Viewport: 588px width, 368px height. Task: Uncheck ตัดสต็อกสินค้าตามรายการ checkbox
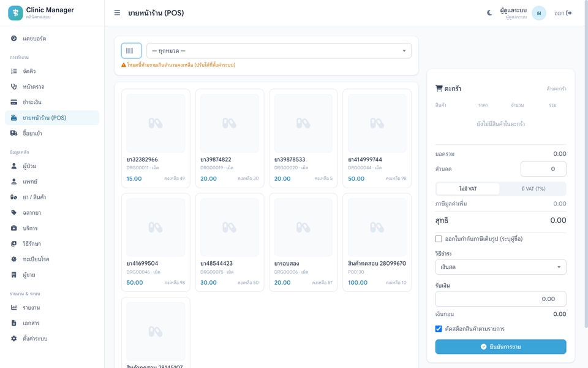coord(439,329)
